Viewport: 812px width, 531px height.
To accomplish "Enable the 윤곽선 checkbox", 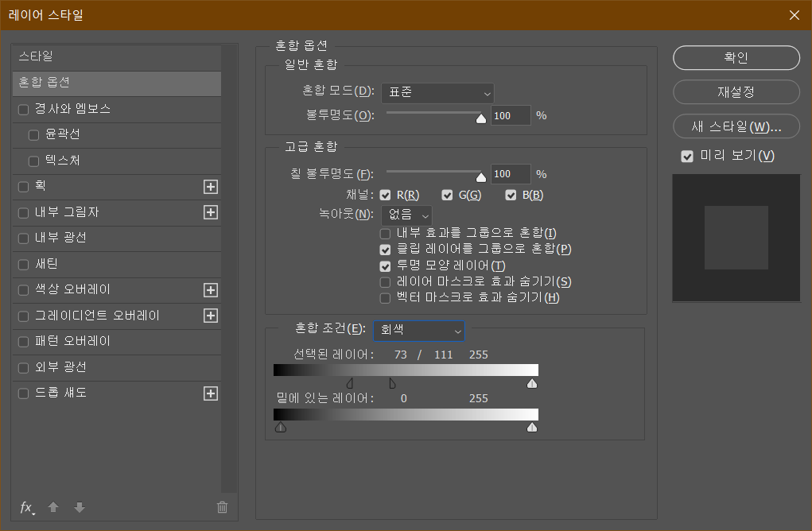I will (x=33, y=135).
